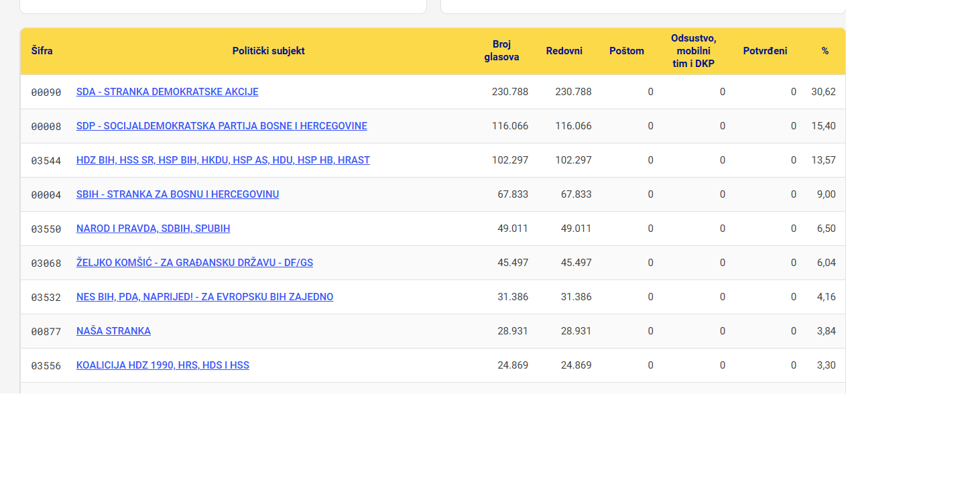Select code 00877 cell
Viewport: 980px width, 502px height.
click(46, 331)
